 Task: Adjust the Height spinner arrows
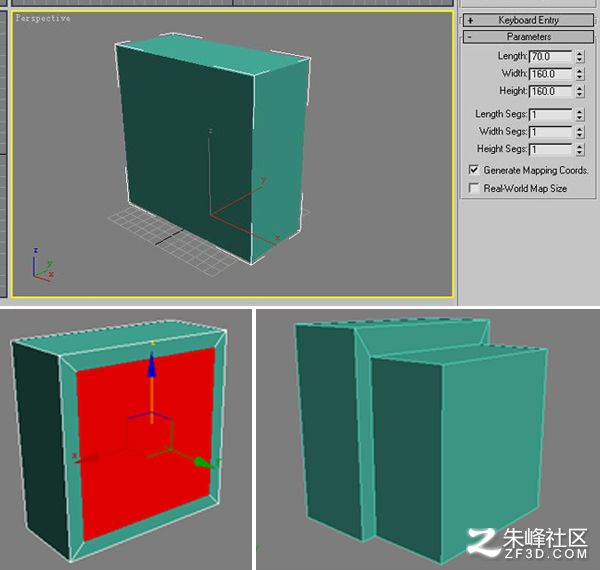(580, 91)
